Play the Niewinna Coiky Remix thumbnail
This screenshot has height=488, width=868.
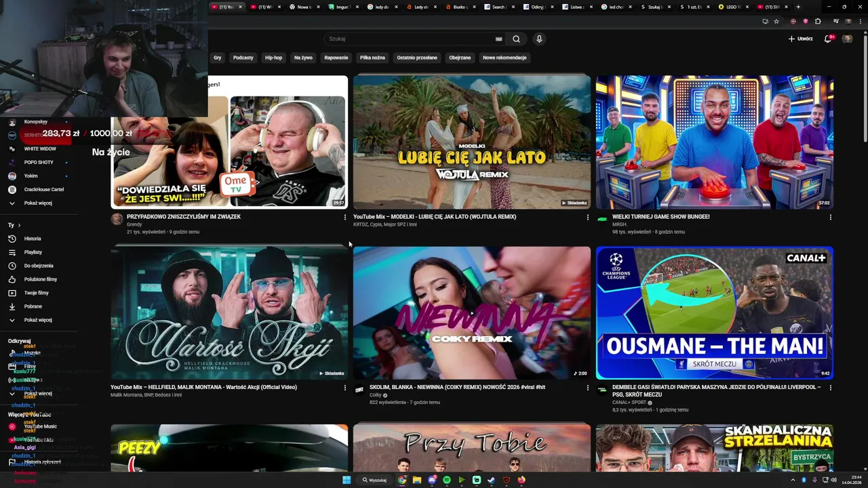tap(471, 312)
